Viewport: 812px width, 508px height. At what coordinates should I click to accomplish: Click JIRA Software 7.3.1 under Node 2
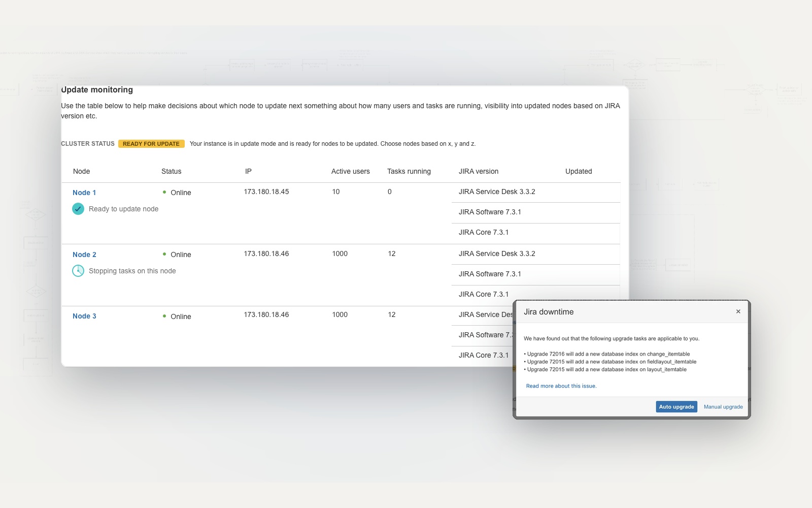click(490, 274)
